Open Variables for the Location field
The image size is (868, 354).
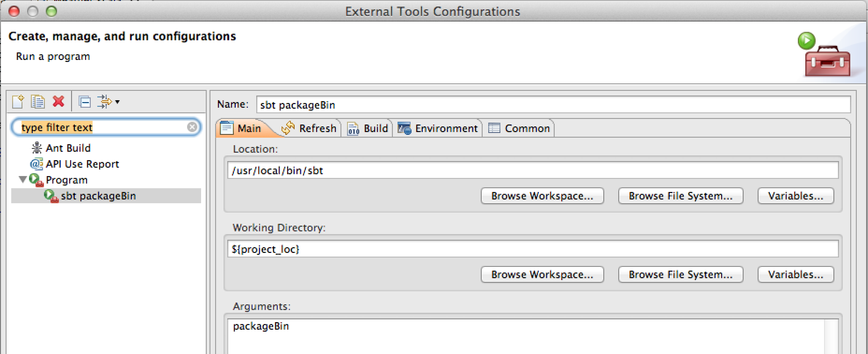click(796, 196)
